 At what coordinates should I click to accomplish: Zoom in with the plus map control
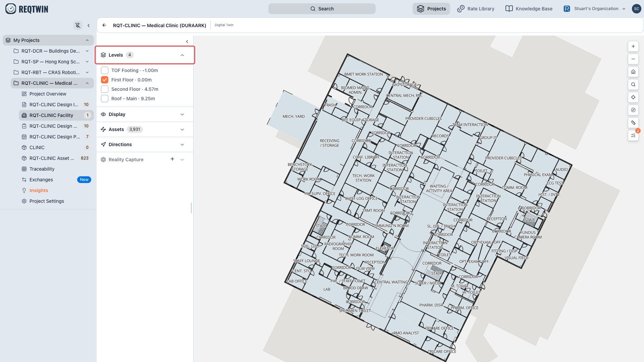point(633,46)
